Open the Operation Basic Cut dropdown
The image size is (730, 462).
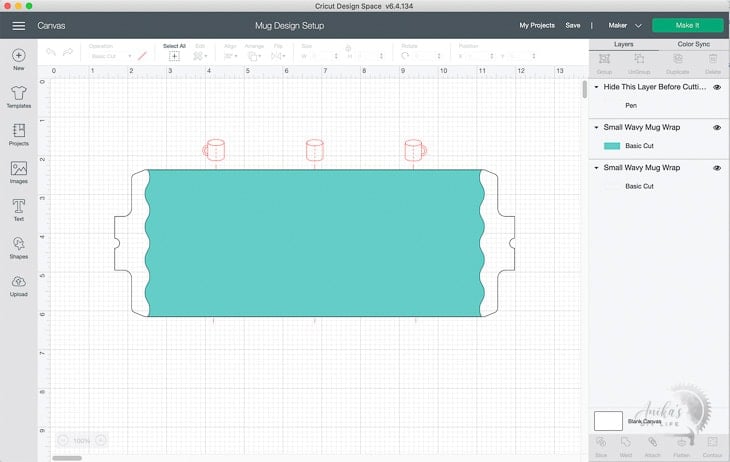click(111, 56)
